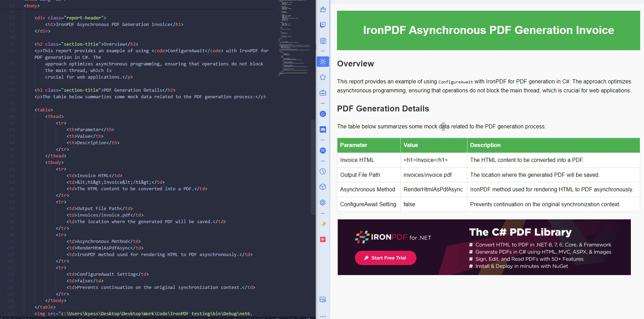Click 'Install & Deploy in minutes with NuGet' banner text
The height and width of the screenshot is (319, 644).
[521, 266]
